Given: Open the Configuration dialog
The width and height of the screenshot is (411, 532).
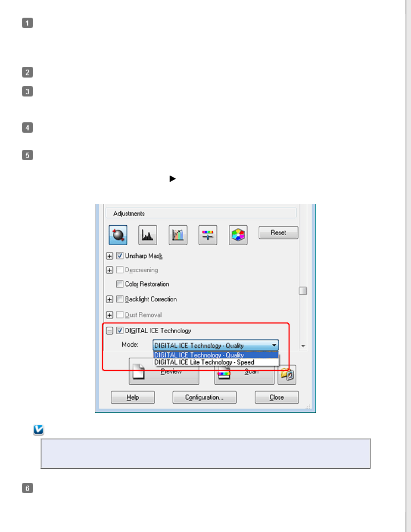Looking at the screenshot, I should coord(204,397).
